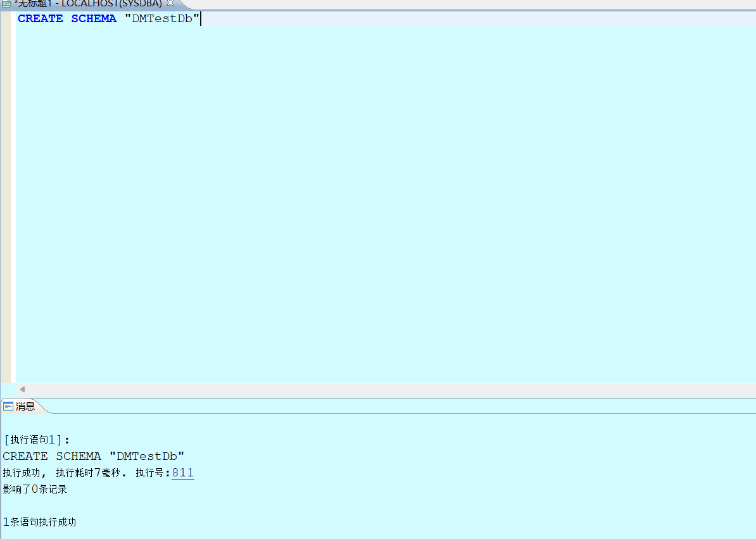Click the SQL file icon on editor tab
Image resolution: width=756 pixels, height=539 pixels.
7,4
